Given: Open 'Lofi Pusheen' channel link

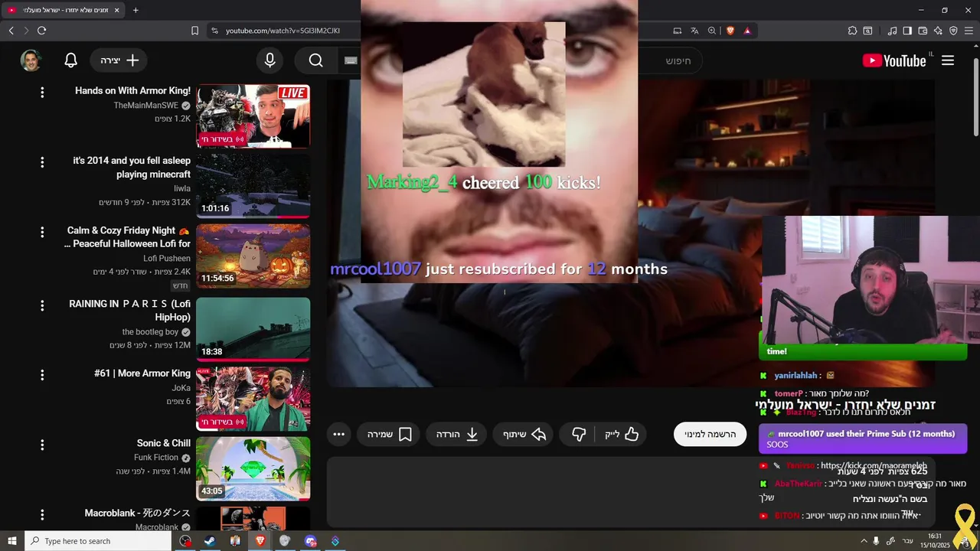Looking at the screenshot, I should pyautogui.click(x=167, y=258).
